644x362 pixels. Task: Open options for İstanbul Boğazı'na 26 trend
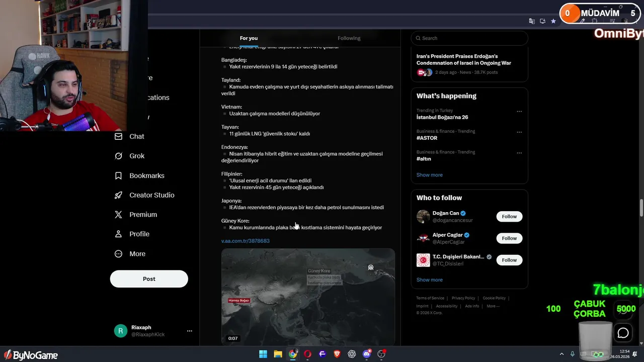tap(519, 112)
